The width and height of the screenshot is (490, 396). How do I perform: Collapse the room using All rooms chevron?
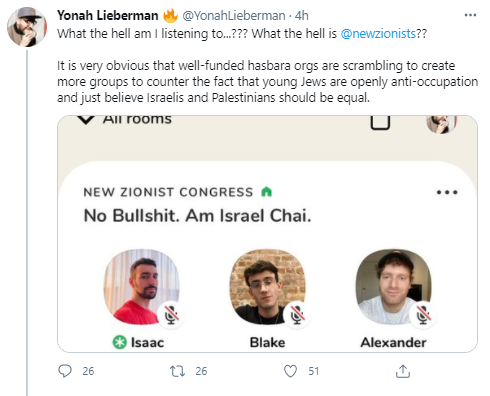(x=86, y=119)
